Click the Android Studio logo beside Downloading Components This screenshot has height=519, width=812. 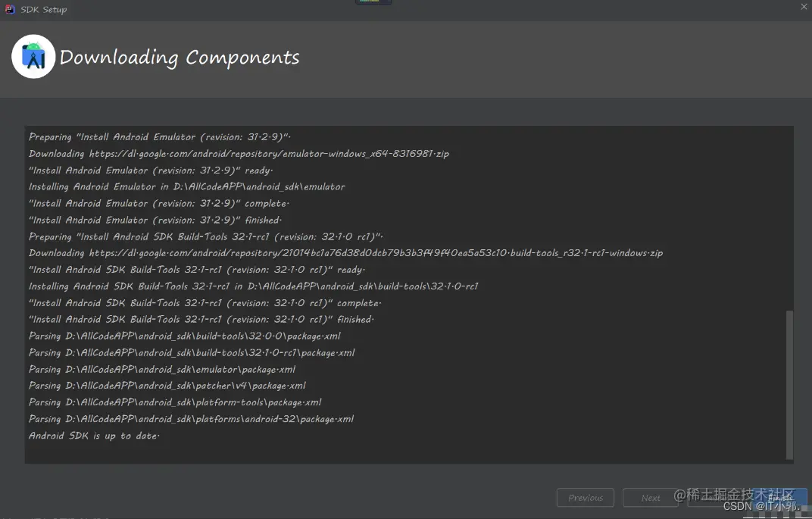[x=33, y=57]
